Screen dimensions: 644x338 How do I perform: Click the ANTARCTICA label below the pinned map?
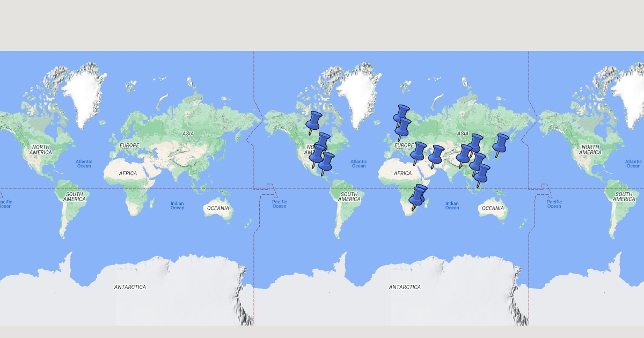[405, 287]
